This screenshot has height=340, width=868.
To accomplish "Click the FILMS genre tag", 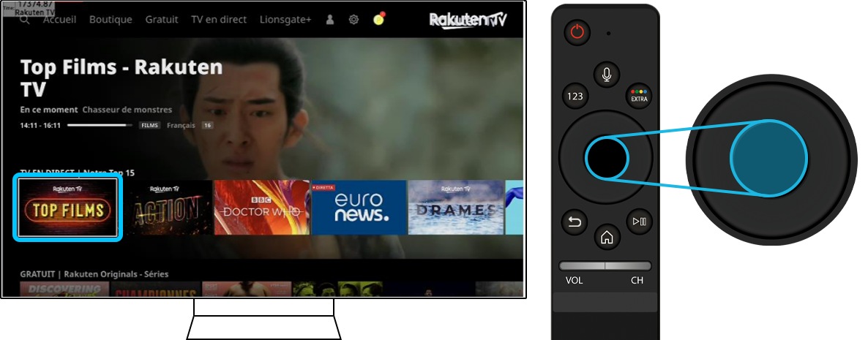I will (x=149, y=126).
